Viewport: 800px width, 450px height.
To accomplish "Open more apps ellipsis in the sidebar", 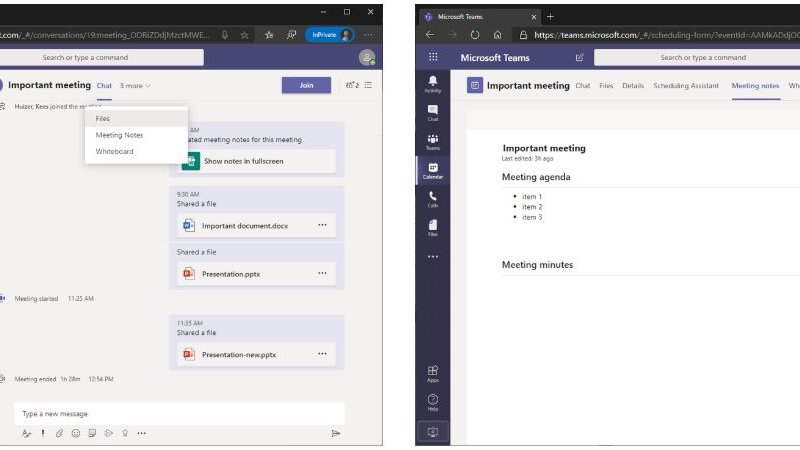I will click(x=433, y=257).
